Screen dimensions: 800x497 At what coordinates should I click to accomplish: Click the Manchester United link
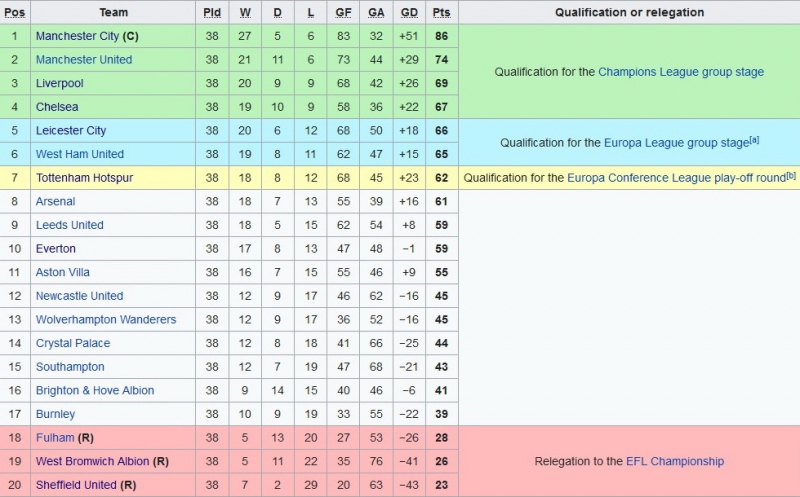pyautogui.click(x=83, y=60)
